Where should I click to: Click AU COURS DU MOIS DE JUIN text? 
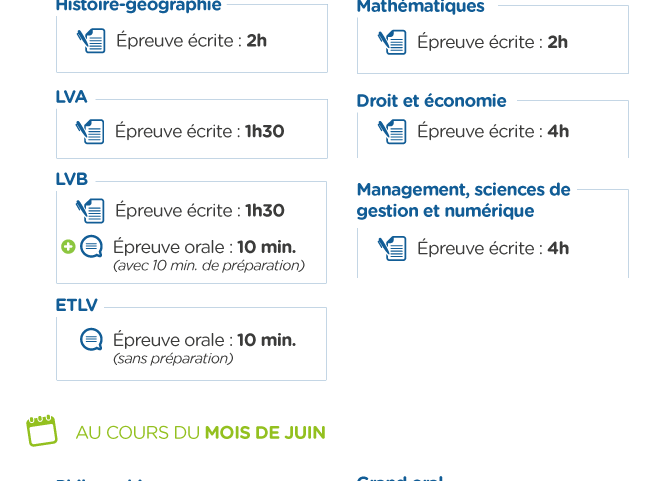(201, 432)
